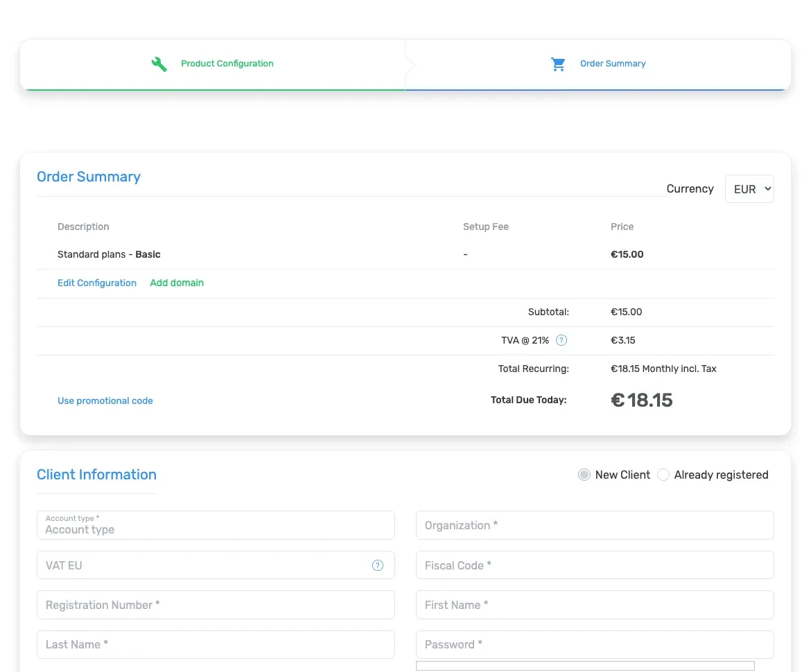Click the Client Information heading
The height and width of the screenshot is (672, 811).
tap(97, 475)
